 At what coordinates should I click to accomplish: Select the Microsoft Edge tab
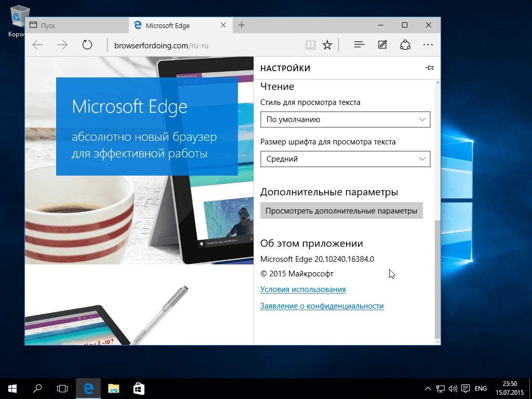180,25
